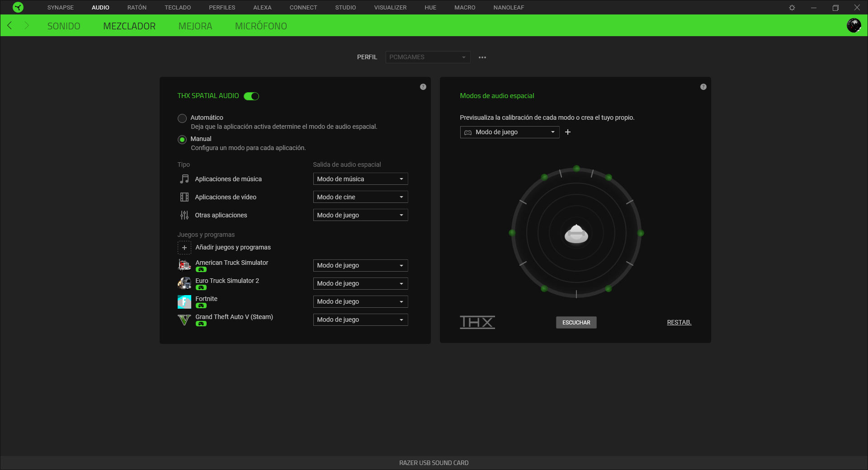Image resolution: width=868 pixels, height=470 pixels.
Task: Open music applications mode dropdown
Action: pyautogui.click(x=360, y=179)
